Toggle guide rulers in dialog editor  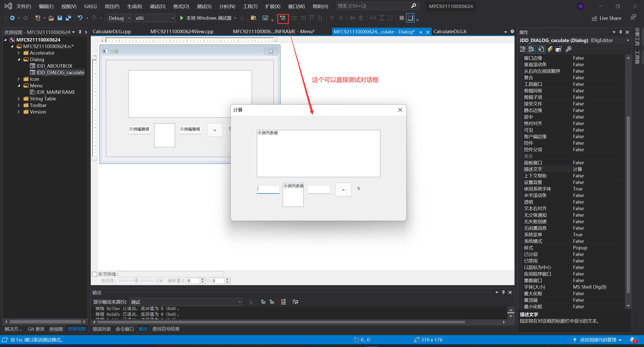click(410, 18)
